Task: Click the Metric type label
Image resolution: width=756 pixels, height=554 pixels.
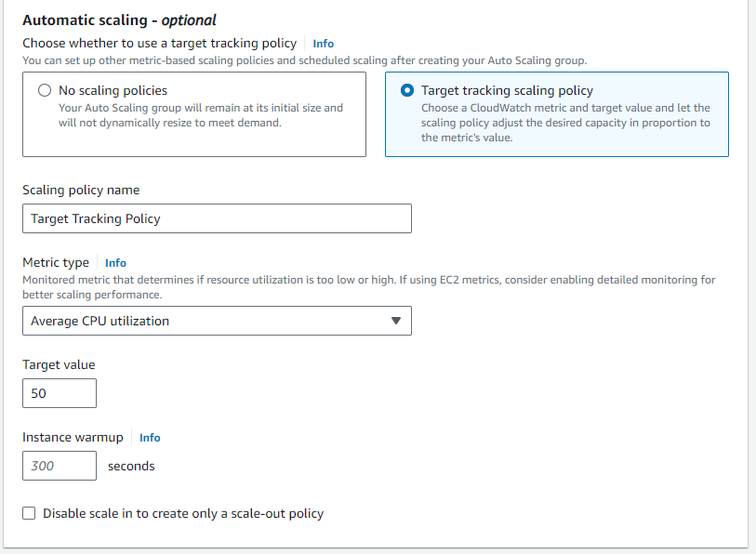Action: [56, 263]
